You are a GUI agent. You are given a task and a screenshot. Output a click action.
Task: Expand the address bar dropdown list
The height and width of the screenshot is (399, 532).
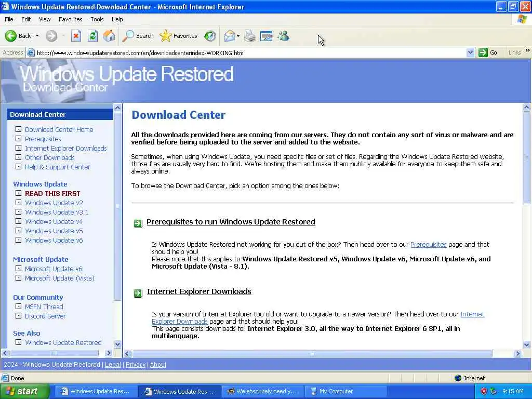(x=470, y=52)
